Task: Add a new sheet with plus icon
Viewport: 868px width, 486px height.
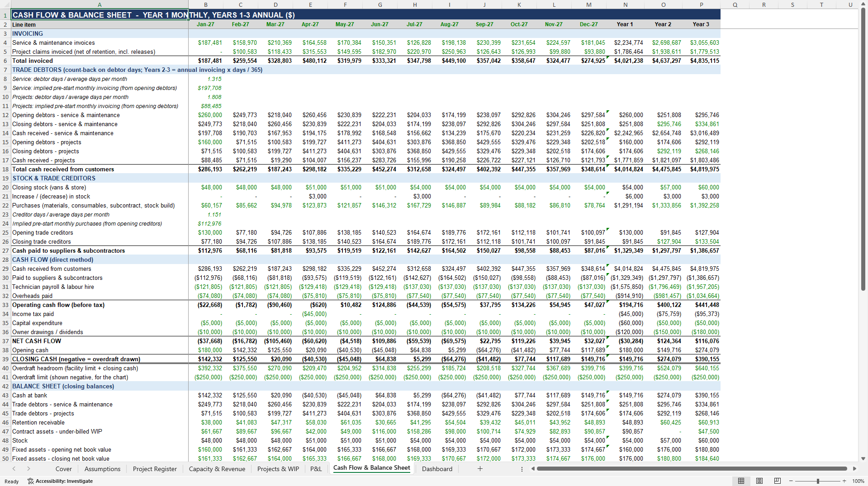Action: [480, 469]
